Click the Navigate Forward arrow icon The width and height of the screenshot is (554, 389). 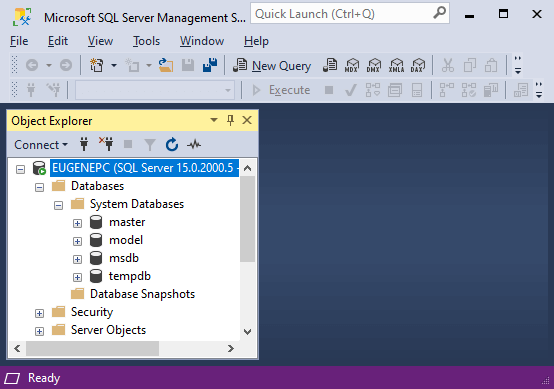pyautogui.click(x=66, y=65)
